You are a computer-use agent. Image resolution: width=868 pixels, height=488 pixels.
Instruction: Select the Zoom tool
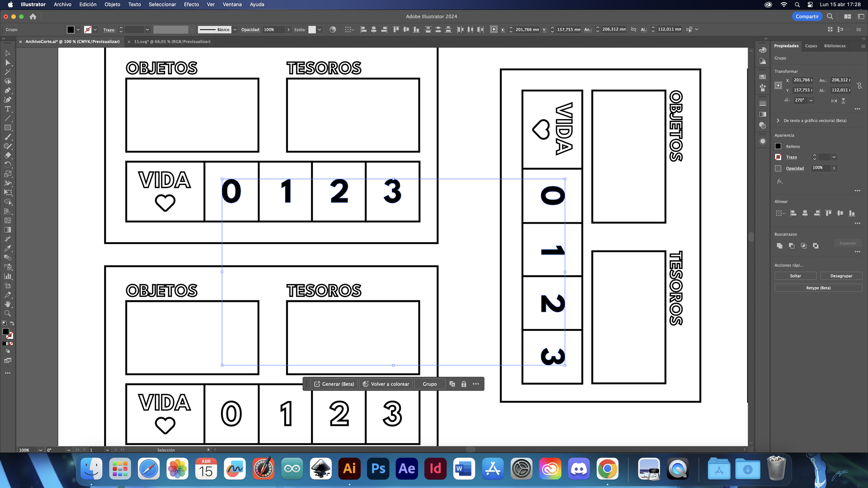[8, 313]
